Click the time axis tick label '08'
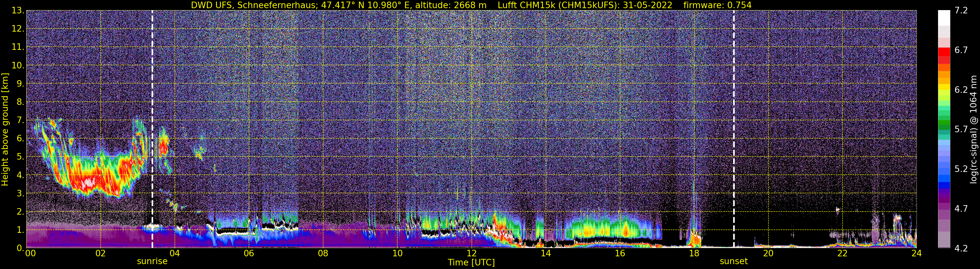This screenshot has width=980, height=269. tap(323, 253)
